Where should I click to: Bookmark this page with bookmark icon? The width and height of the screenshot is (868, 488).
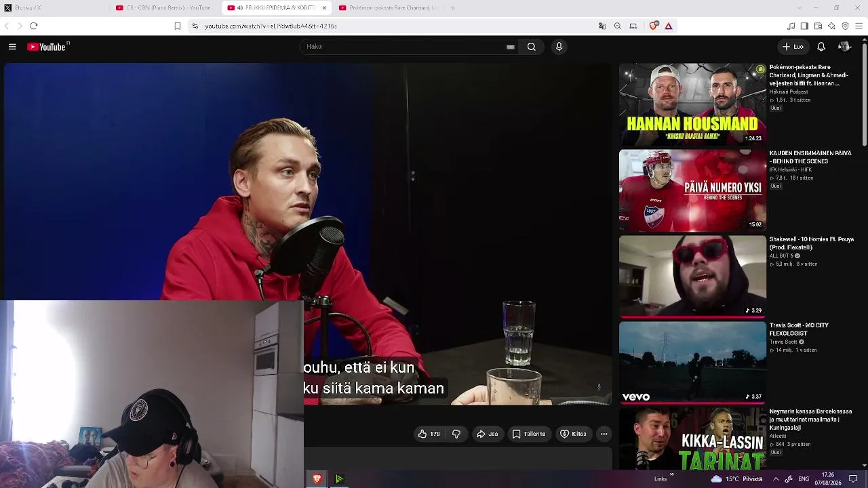[178, 26]
